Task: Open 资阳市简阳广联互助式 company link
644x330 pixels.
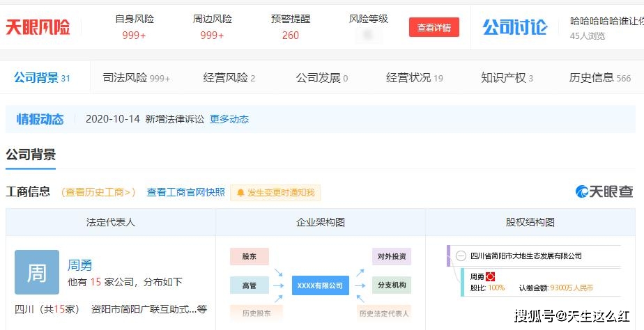Action: pyautogui.click(x=148, y=309)
